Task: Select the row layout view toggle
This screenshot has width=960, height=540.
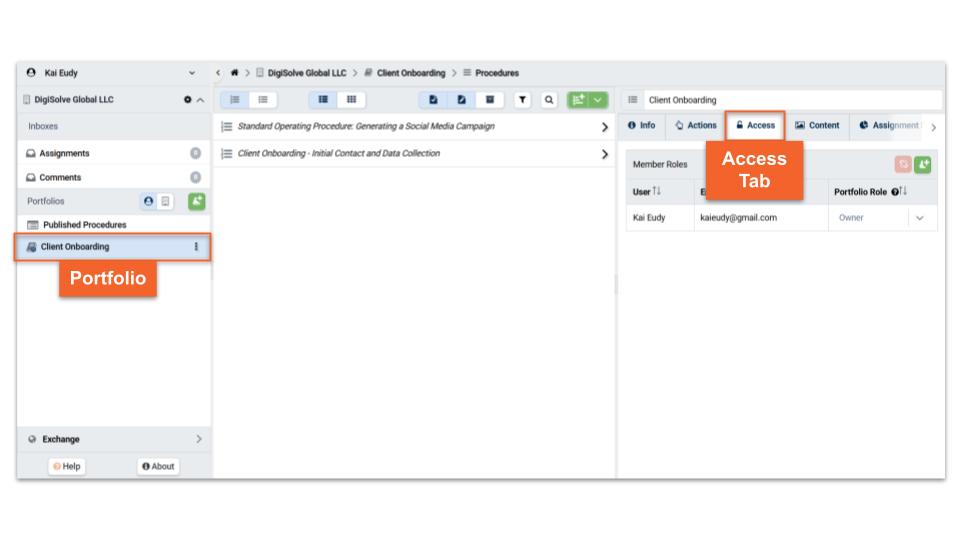Action: [x=323, y=100]
